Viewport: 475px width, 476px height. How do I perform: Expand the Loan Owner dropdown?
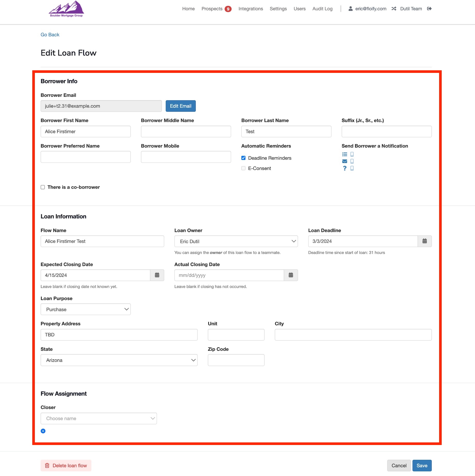coord(236,241)
